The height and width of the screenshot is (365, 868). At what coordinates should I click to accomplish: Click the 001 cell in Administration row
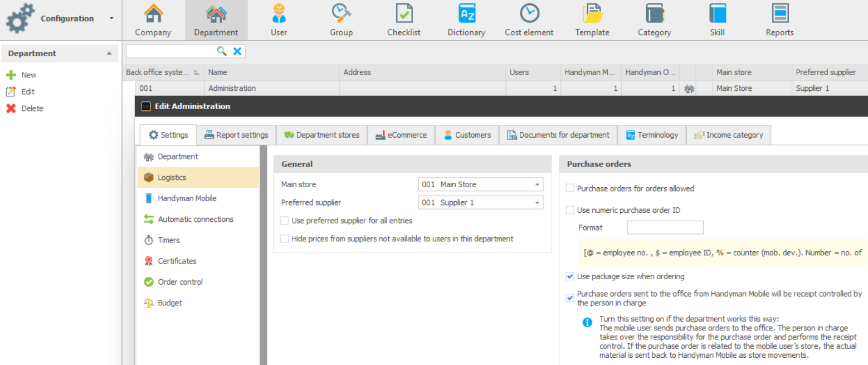point(170,88)
